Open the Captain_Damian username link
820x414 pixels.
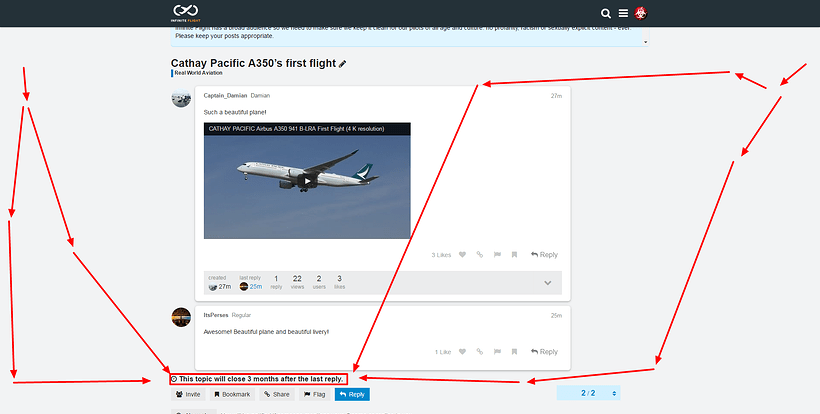click(225, 96)
